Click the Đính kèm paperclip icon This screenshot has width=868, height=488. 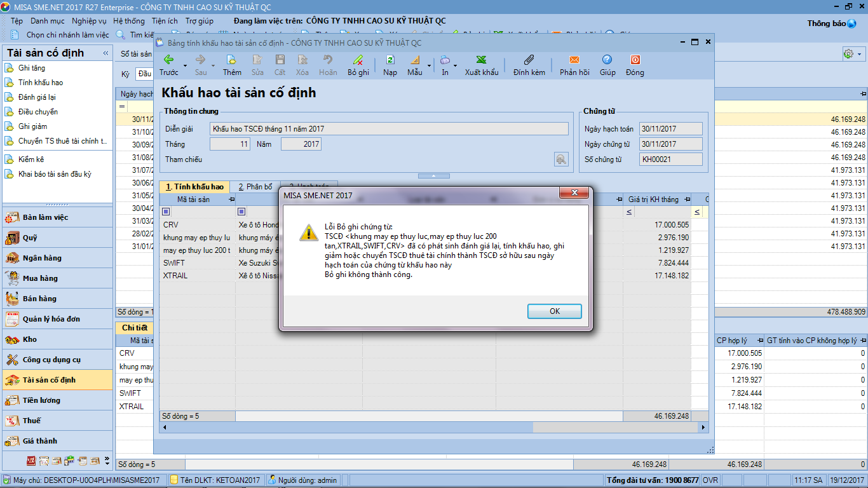click(x=529, y=60)
